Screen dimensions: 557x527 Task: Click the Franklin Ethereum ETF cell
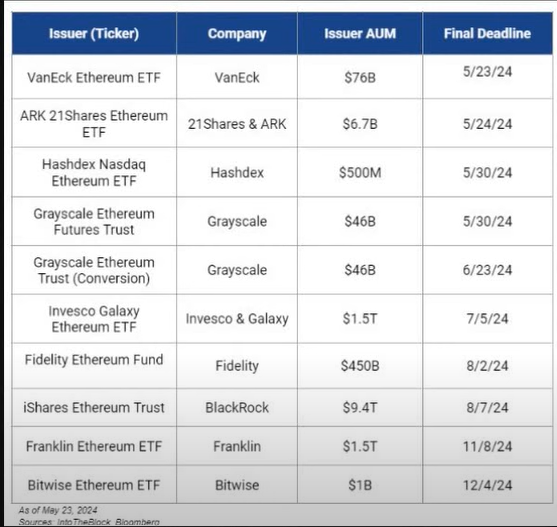(94, 446)
